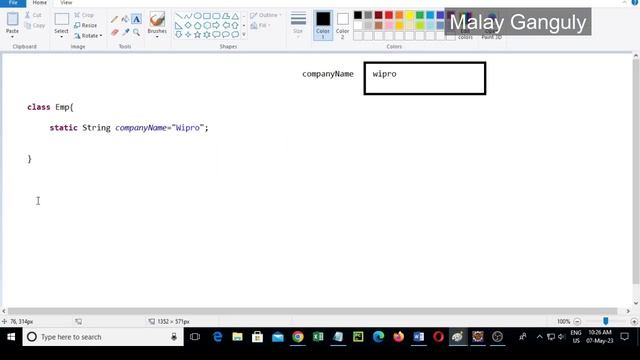This screenshot has height=360, width=640.
Task: Choose the Six-point star shape
Action: [x=207, y=35]
